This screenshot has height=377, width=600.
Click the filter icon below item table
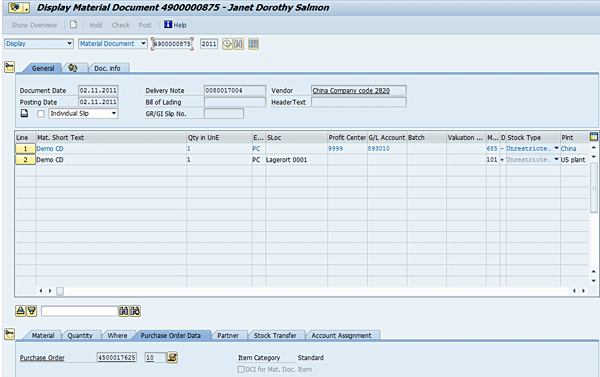click(32, 311)
